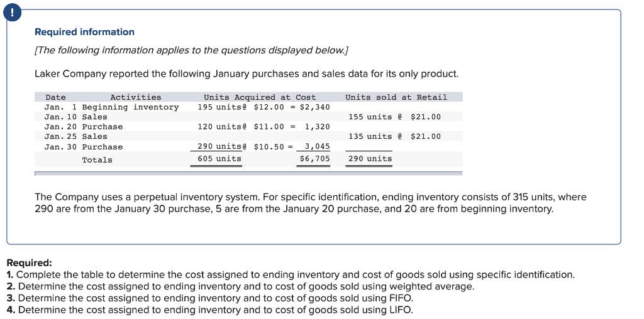Click the "Units sold at Retail" header
Image resolution: width=644 pixels, height=319 pixels.
coord(396,97)
